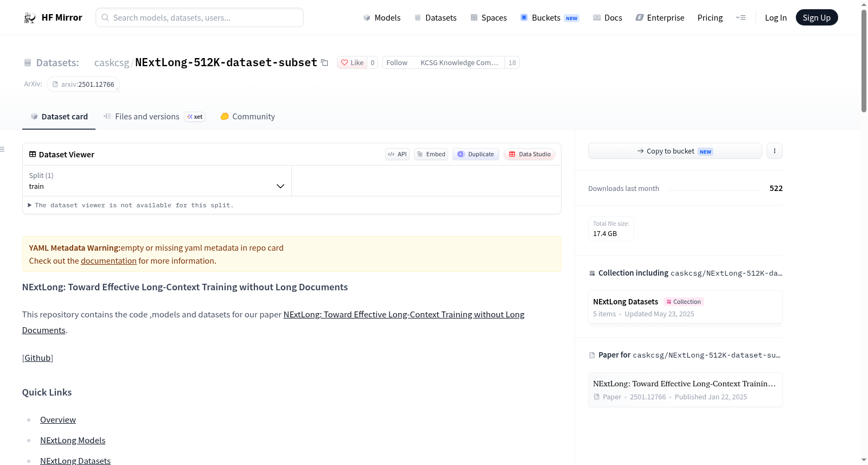The height and width of the screenshot is (465, 868).
Task: Click the Sign Up button
Action: click(x=816, y=17)
